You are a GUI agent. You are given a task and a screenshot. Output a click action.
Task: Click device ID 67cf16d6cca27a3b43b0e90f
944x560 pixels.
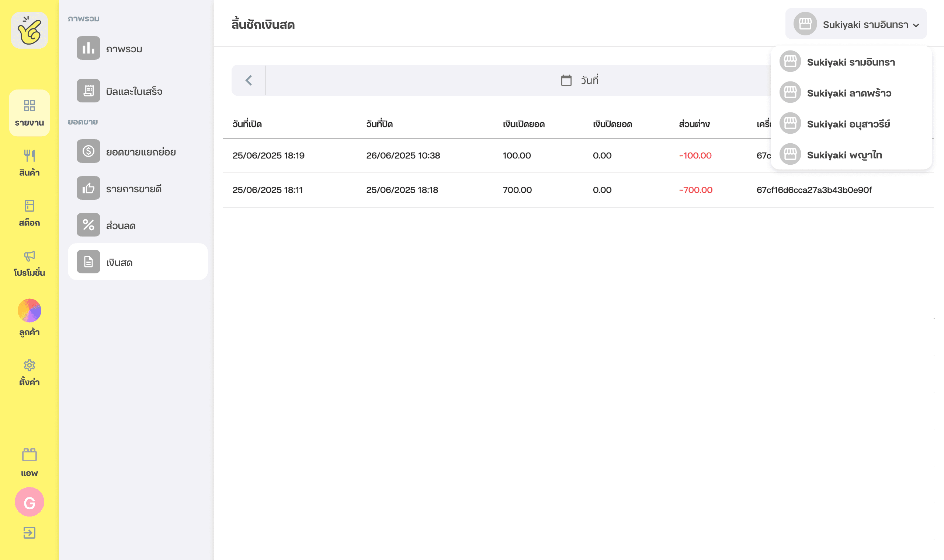(x=814, y=190)
